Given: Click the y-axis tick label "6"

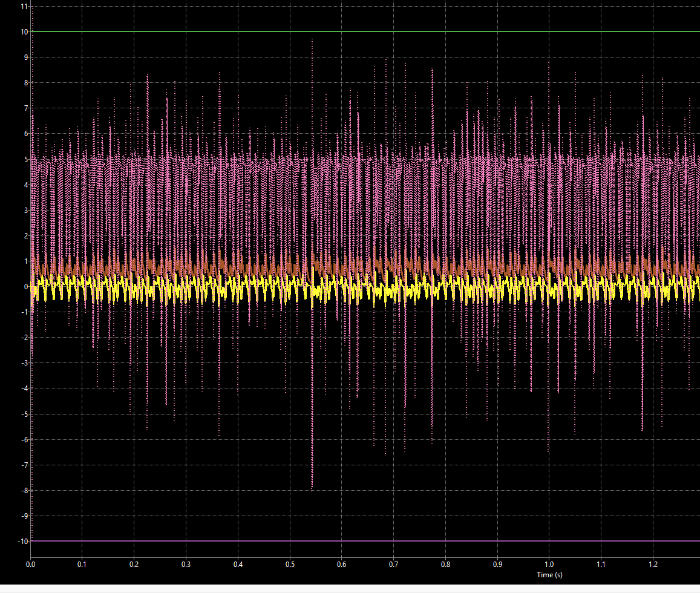Looking at the screenshot, I should tap(26, 134).
